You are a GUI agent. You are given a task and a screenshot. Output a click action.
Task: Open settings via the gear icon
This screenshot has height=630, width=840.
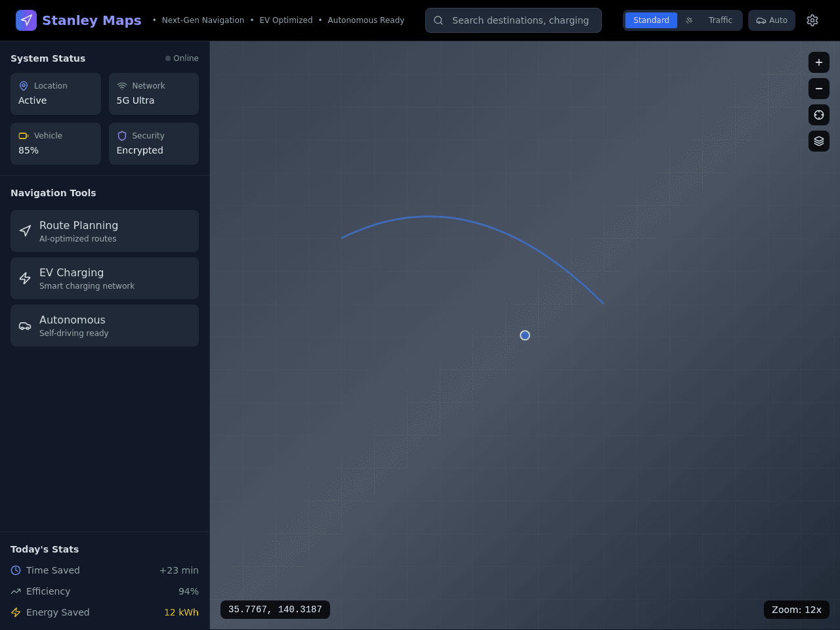coord(812,20)
